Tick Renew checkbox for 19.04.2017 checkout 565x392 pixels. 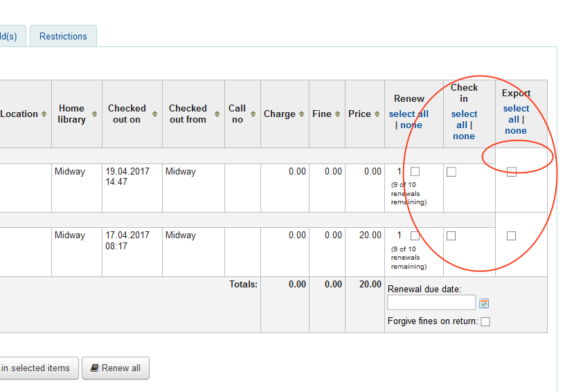[415, 172]
